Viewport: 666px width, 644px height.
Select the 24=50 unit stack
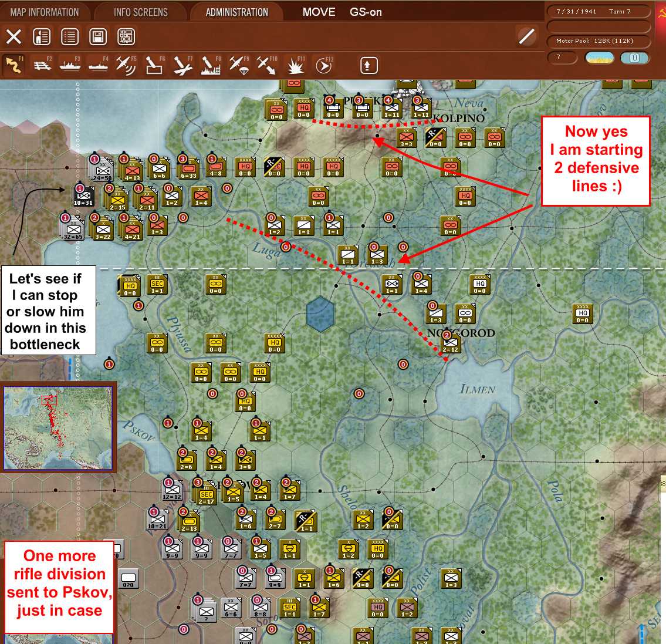click(102, 169)
